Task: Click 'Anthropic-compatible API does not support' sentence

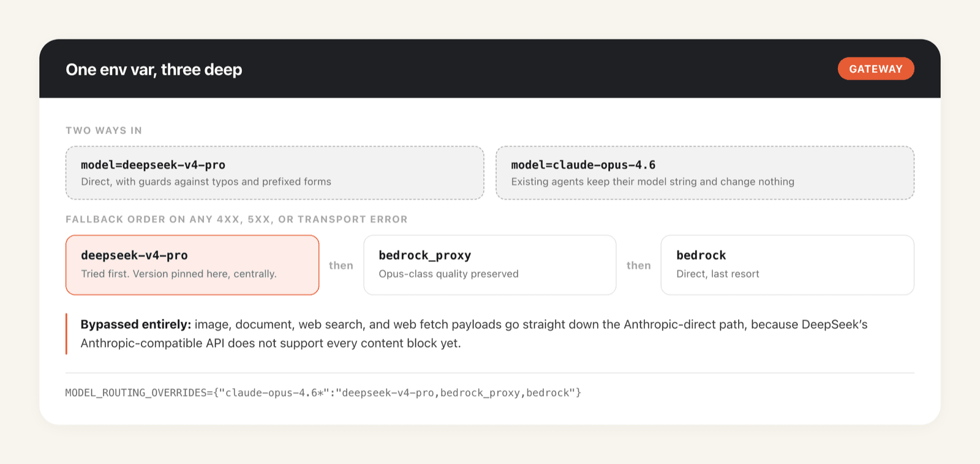Action: tap(271, 343)
